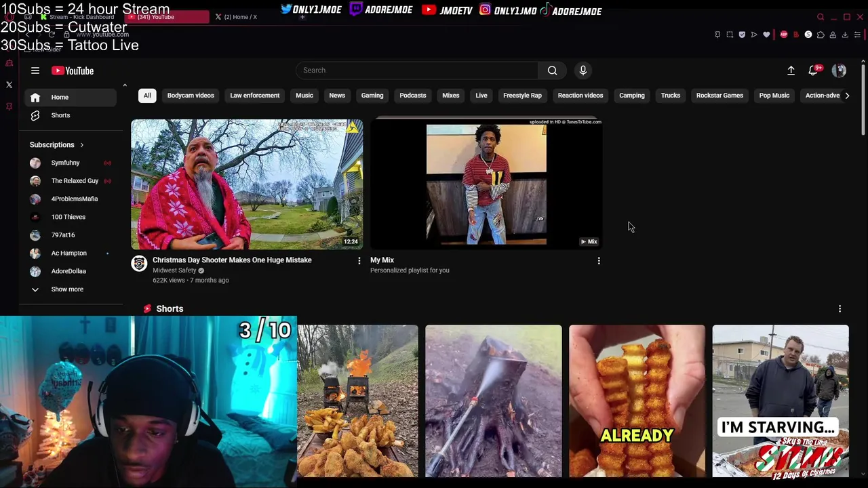Open the I'M STARVING Short thumbnail
Viewport: 868px width, 488px height.
781,401
